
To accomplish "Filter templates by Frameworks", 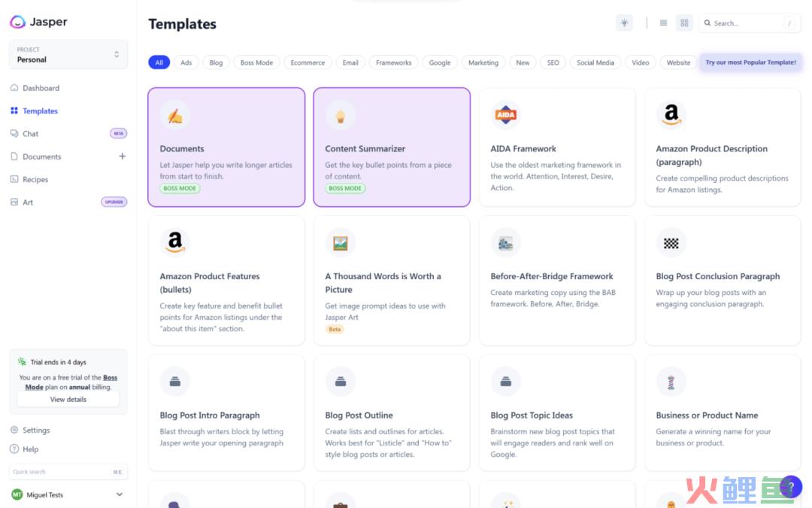I will [393, 62].
